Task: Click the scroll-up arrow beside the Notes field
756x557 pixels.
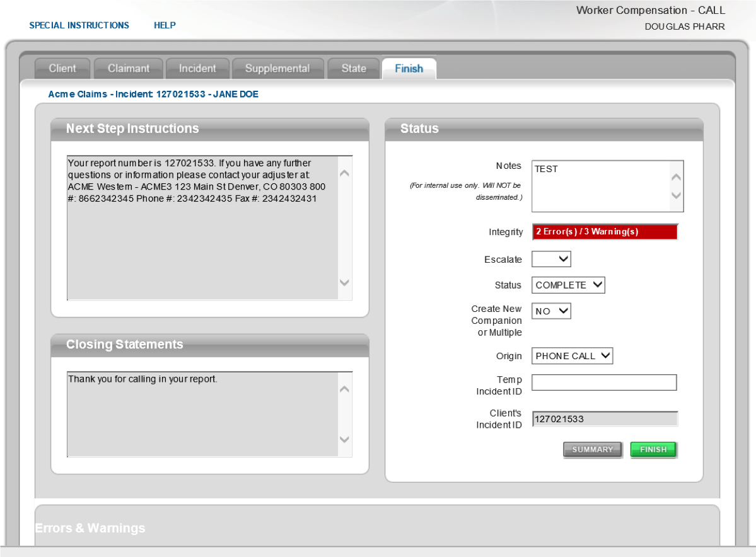Action: click(676, 176)
